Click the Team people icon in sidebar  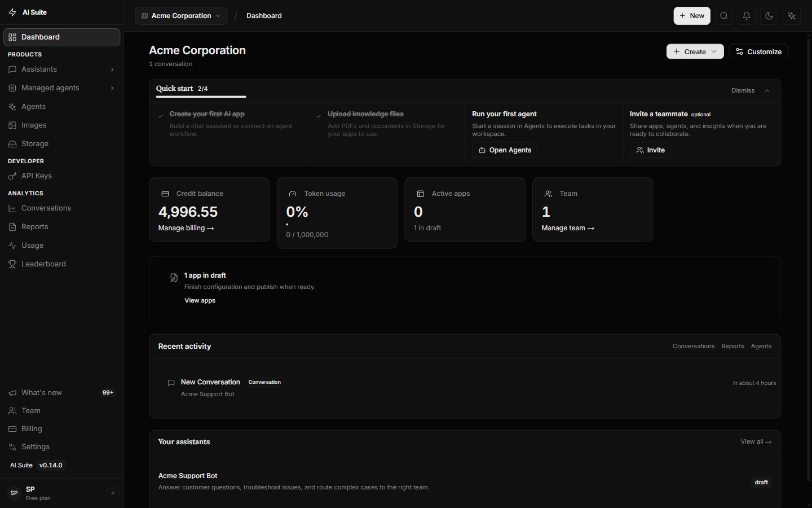pyautogui.click(x=12, y=411)
